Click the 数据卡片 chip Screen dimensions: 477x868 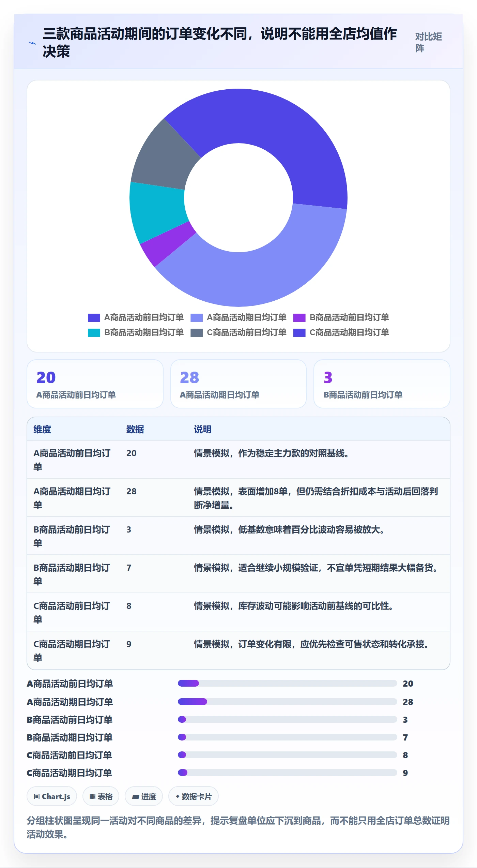point(194,796)
